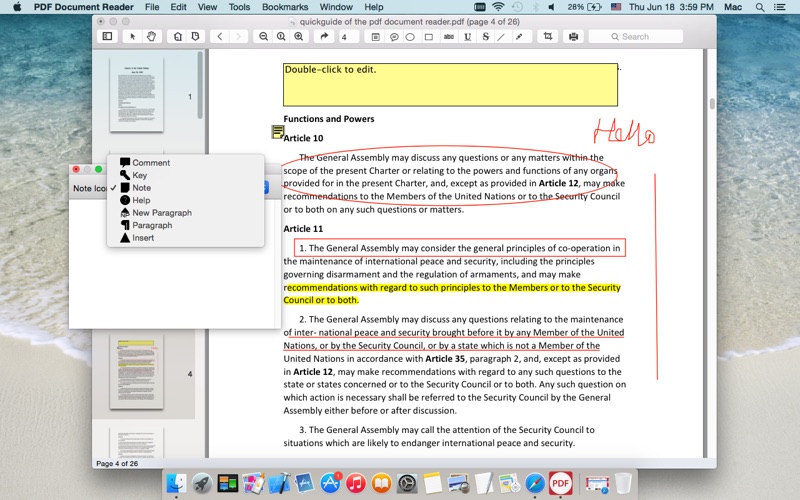
Task: Open the Bookmarks menu
Action: pos(285,7)
